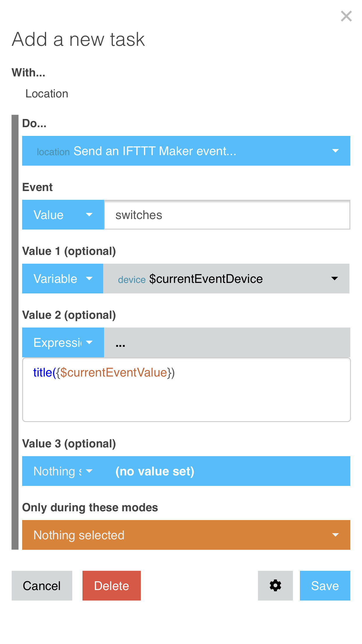Expand the Only during these modes selector
The width and height of the screenshot is (362, 644).
(186, 535)
